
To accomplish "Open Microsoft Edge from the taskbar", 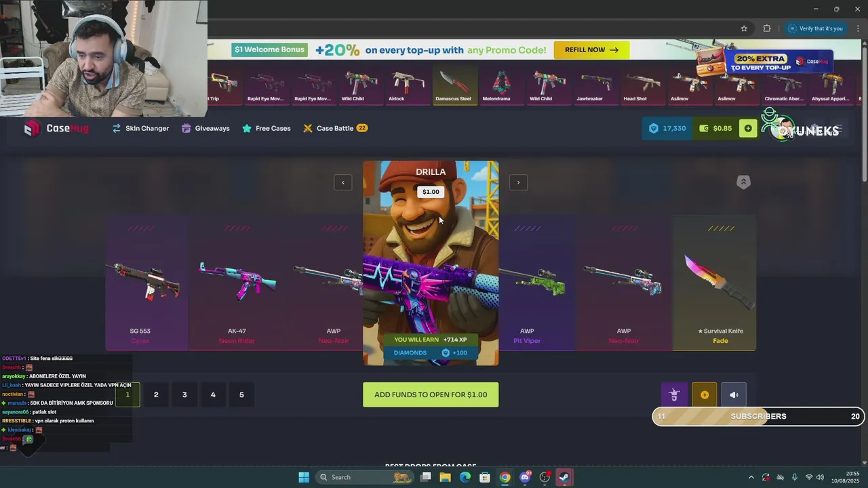I will (465, 477).
